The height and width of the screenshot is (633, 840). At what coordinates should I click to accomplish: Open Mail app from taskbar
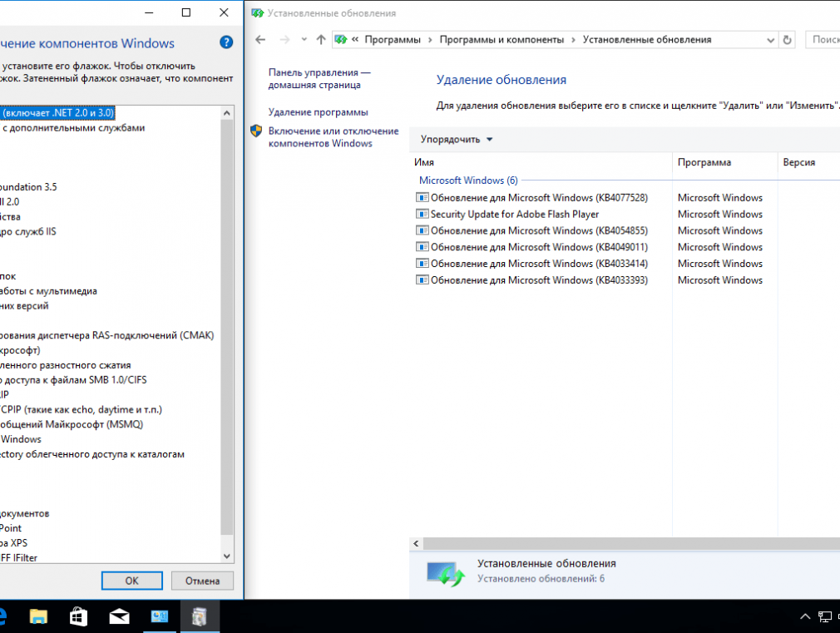[x=119, y=616]
